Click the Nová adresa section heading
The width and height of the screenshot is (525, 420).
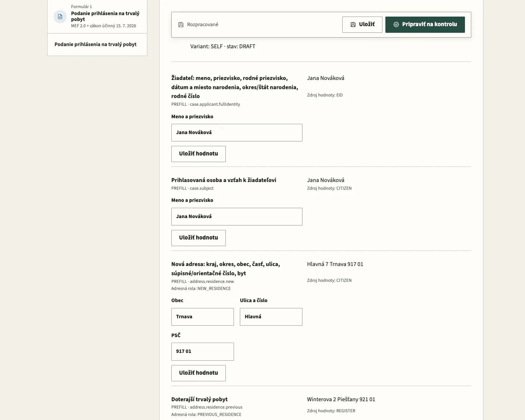225,269
